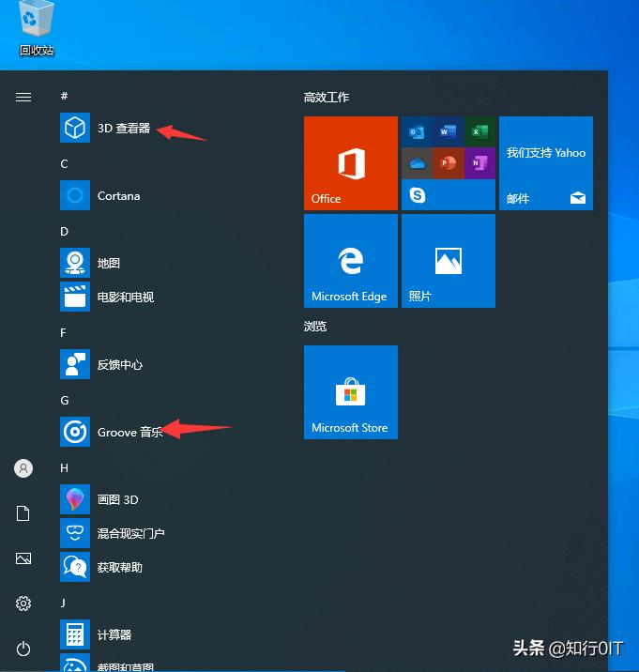Click the PowerPoint icon in Office tile group
The width and height of the screenshot is (639, 672).
coord(449,163)
